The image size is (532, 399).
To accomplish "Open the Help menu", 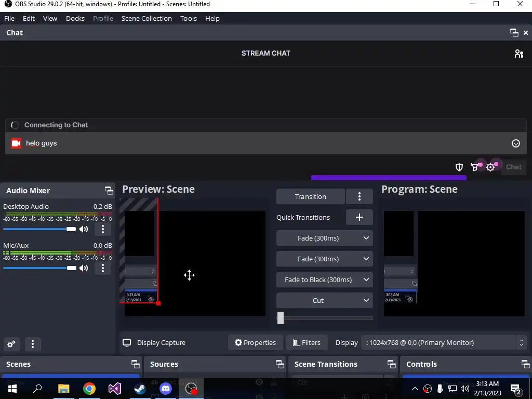I will pyautogui.click(x=212, y=18).
